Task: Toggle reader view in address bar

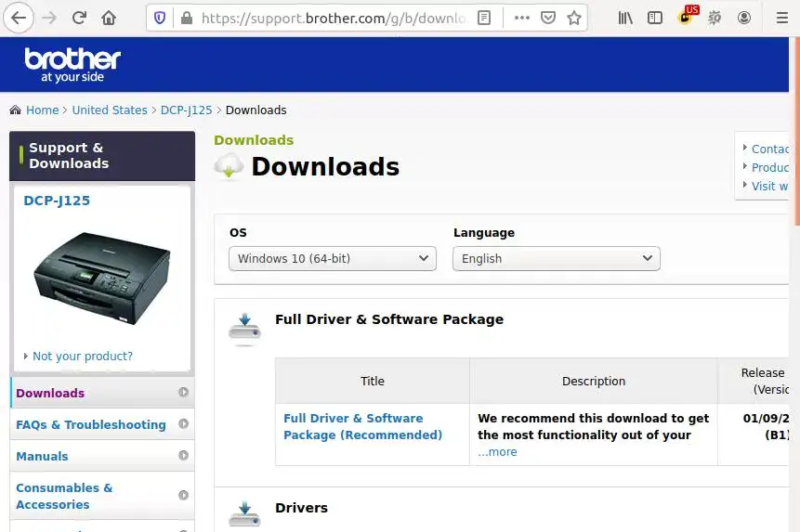Action: (484, 19)
